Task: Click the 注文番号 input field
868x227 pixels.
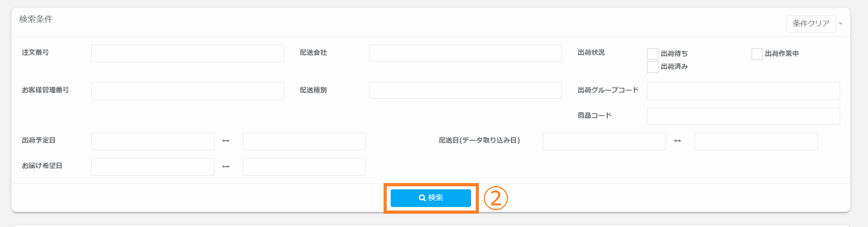Action: (187, 53)
